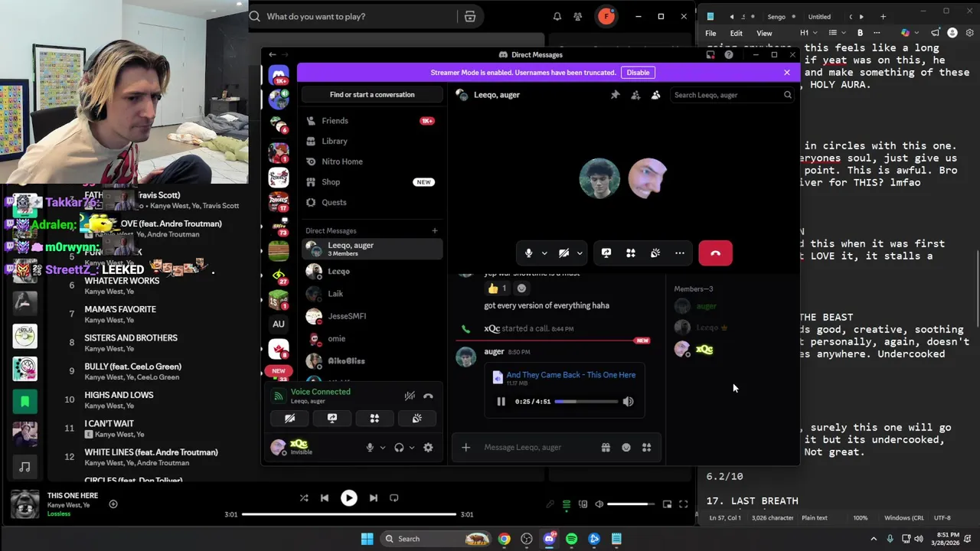
Task: Seek in the audio attachment progress bar
Action: click(586, 402)
